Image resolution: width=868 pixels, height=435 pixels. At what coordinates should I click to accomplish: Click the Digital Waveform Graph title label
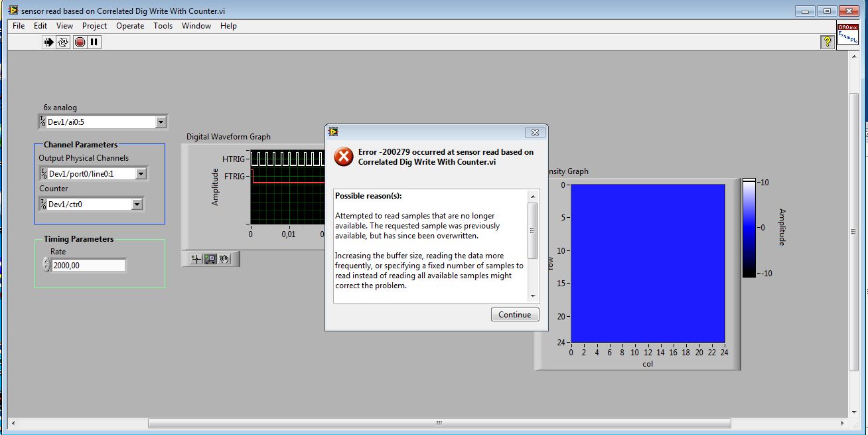tap(228, 137)
